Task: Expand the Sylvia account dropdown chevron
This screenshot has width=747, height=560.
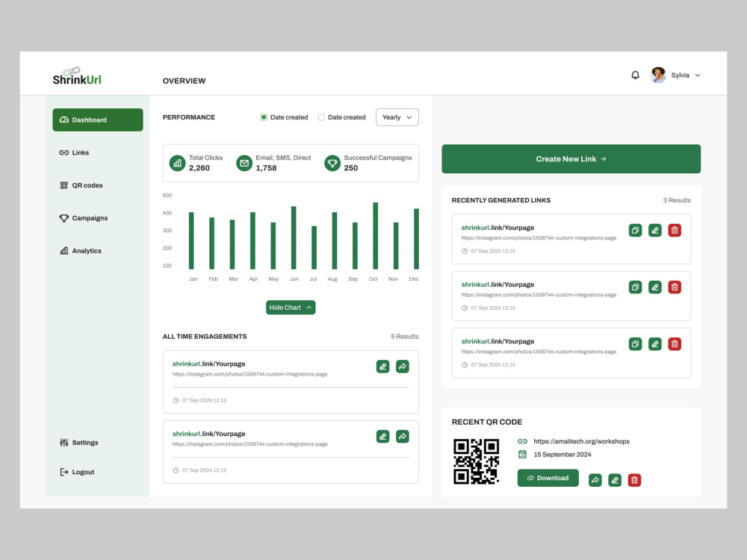Action: click(x=698, y=75)
